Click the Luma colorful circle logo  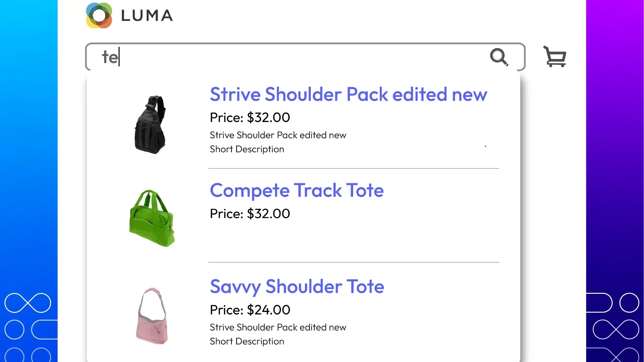[99, 15]
